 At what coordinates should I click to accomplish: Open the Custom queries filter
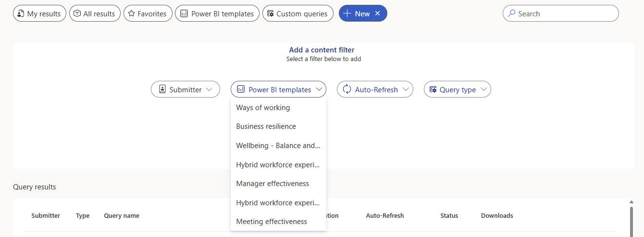click(298, 13)
